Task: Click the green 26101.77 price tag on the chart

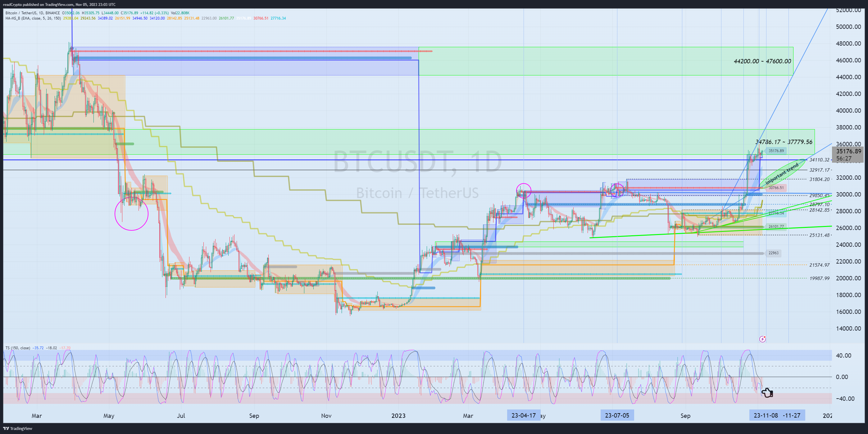Action: click(776, 226)
